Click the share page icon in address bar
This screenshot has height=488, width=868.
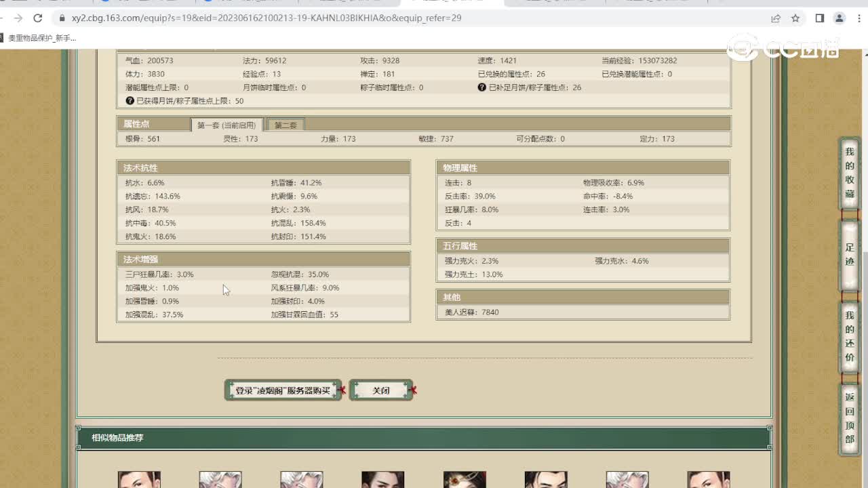click(x=776, y=18)
